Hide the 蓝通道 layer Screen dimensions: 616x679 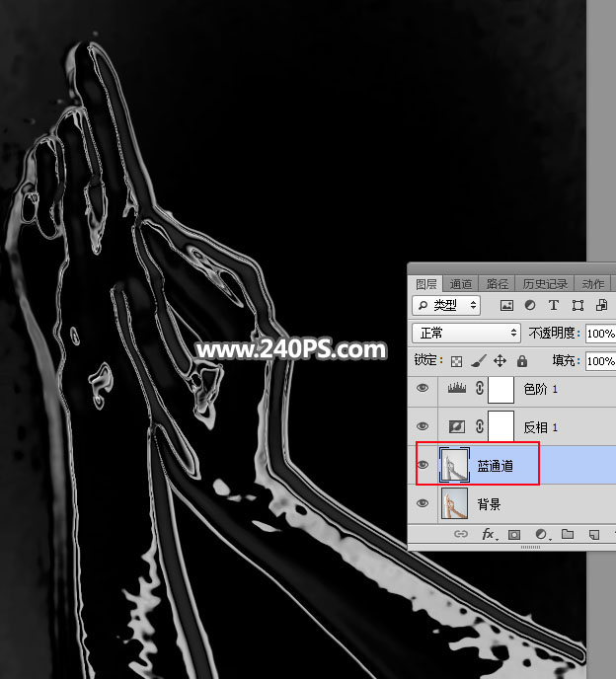(x=423, y=465)
